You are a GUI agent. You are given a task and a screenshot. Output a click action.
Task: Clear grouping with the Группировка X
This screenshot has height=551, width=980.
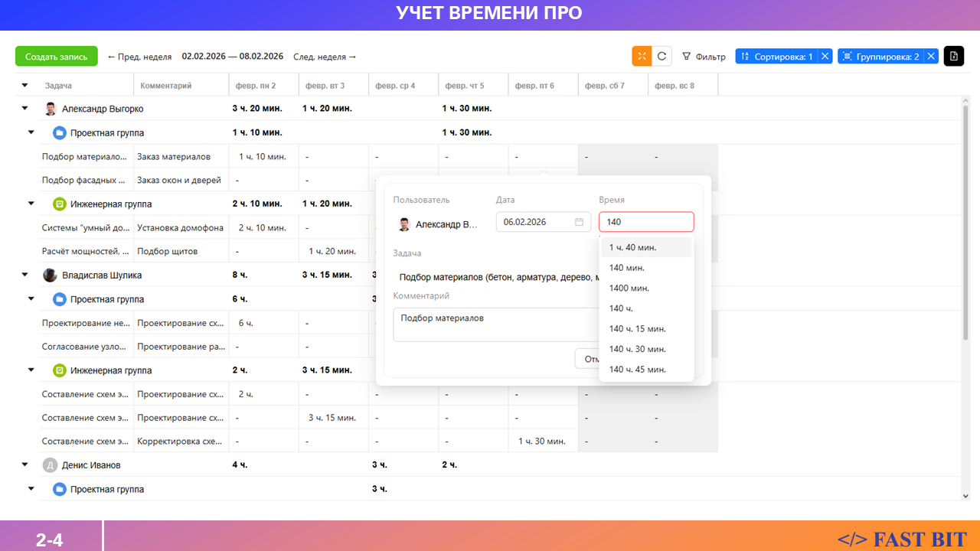[x=930, y=56]
